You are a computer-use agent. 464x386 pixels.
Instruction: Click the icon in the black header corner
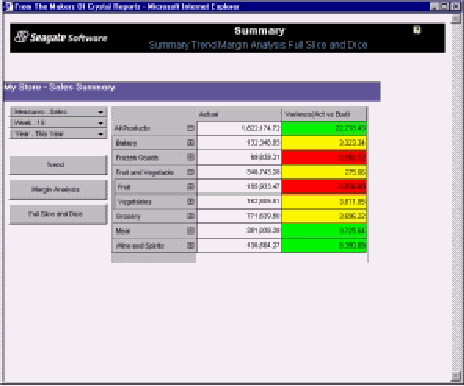pyautogui.click(x=417, y=30)
